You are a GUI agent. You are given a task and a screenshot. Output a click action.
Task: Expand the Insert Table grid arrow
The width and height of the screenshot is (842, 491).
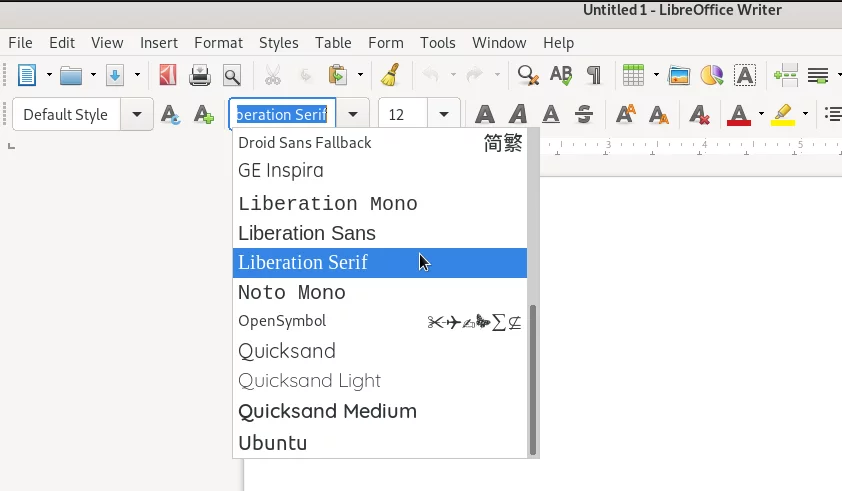656,75
